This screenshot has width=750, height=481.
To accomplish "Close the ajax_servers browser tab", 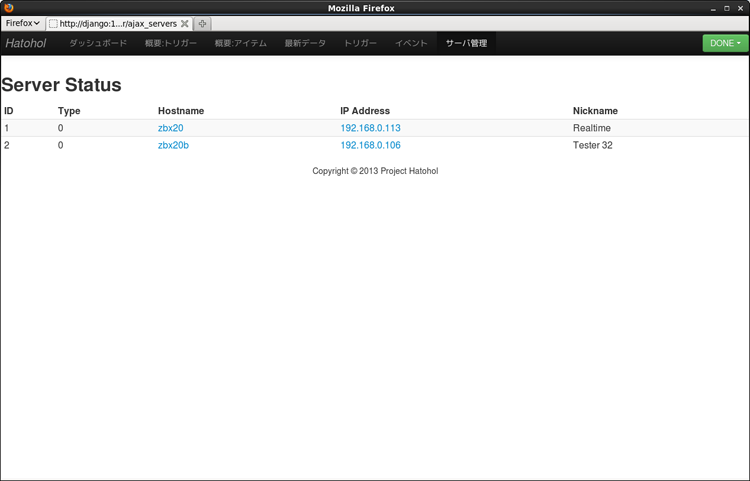I will click(184, 23).
